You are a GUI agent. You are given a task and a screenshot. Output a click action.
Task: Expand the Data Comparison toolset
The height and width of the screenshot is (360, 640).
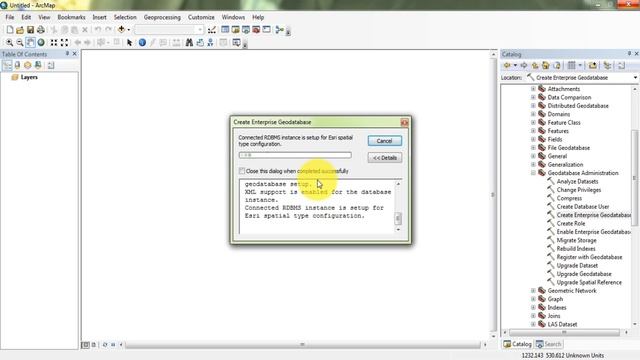point(533,97)
